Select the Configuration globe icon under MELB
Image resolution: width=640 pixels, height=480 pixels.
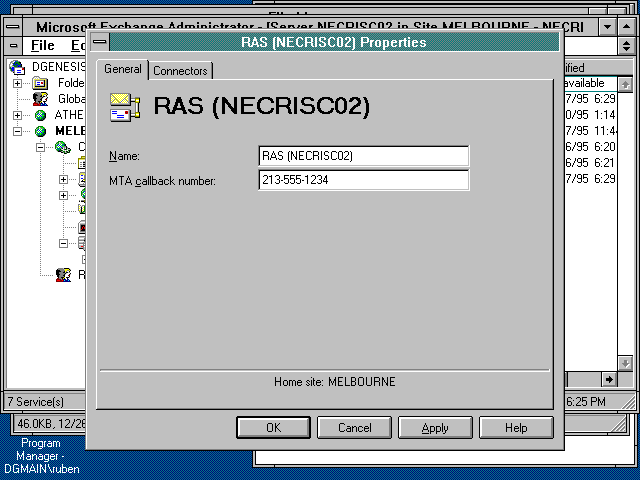(x=63, y=147)
